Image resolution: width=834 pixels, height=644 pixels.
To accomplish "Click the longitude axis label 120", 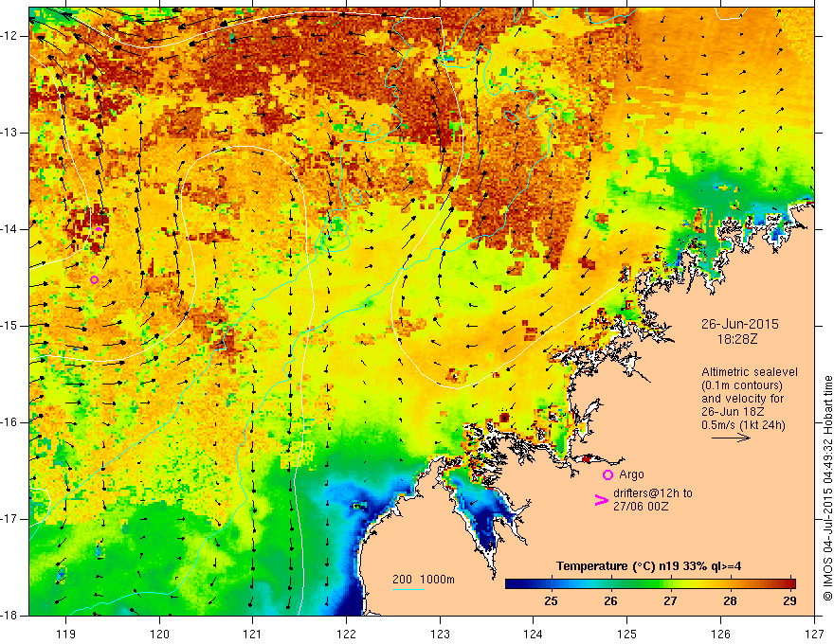I will tap(159, 634).
